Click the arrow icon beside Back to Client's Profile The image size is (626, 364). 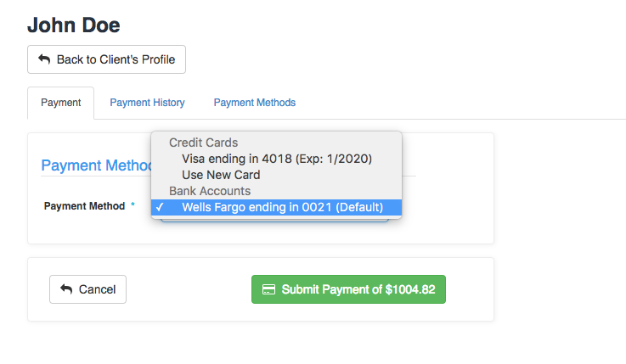[x=44, y=59]
